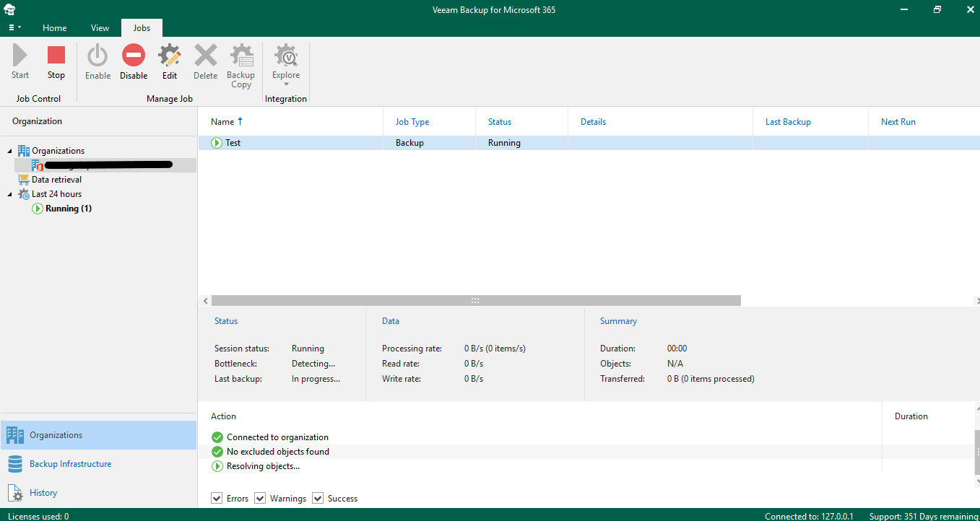
Task: Click the Backup Copy icon
Action: (x=240, y=56)
